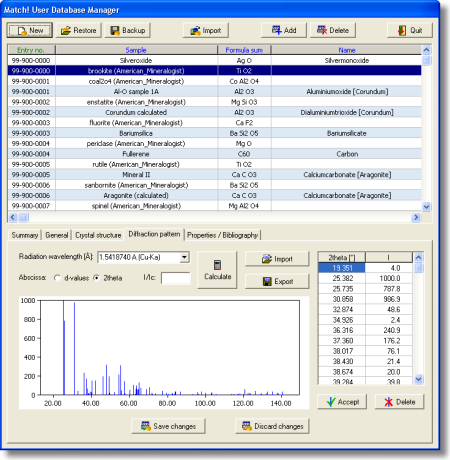Click the Calculate calculator icon
Viewport: 450px width, 460px height.
point(217,265)
